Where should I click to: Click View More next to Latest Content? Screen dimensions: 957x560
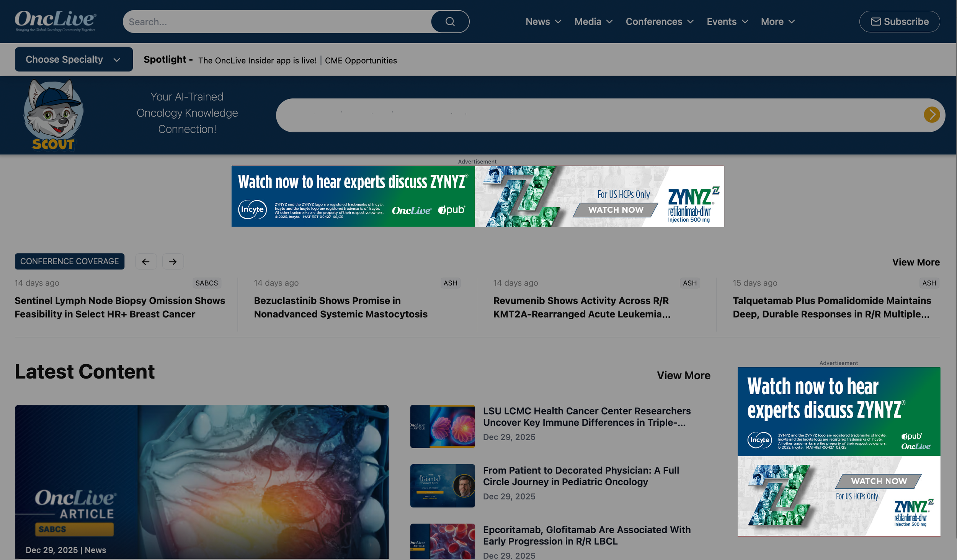pyautogui.click(x=684, y=376)
